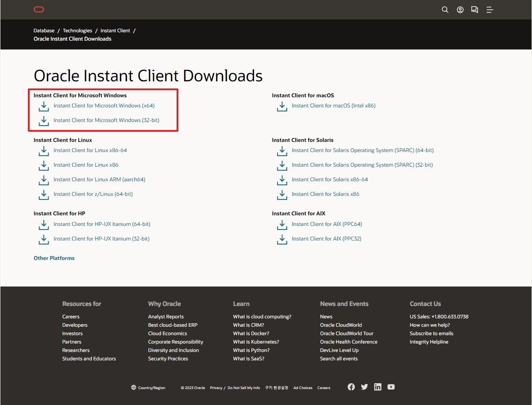
Task: Open Careers under Resources for
Action: 71,317
